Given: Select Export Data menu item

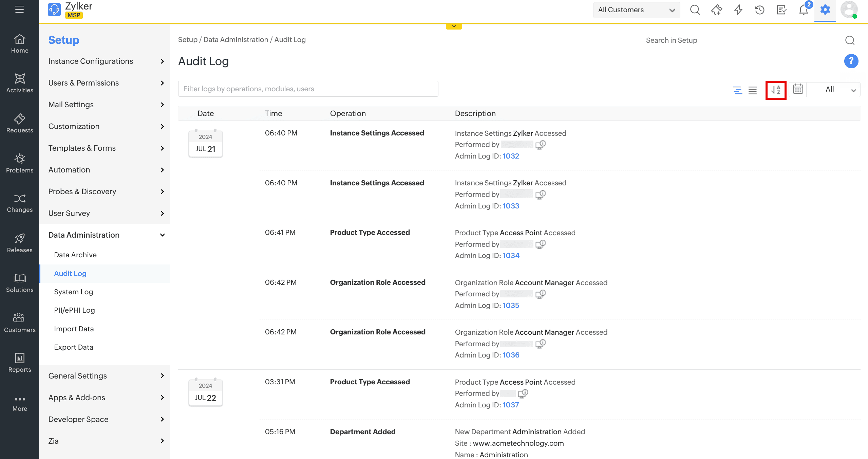Looking at the screenshot, I should 73,347.
